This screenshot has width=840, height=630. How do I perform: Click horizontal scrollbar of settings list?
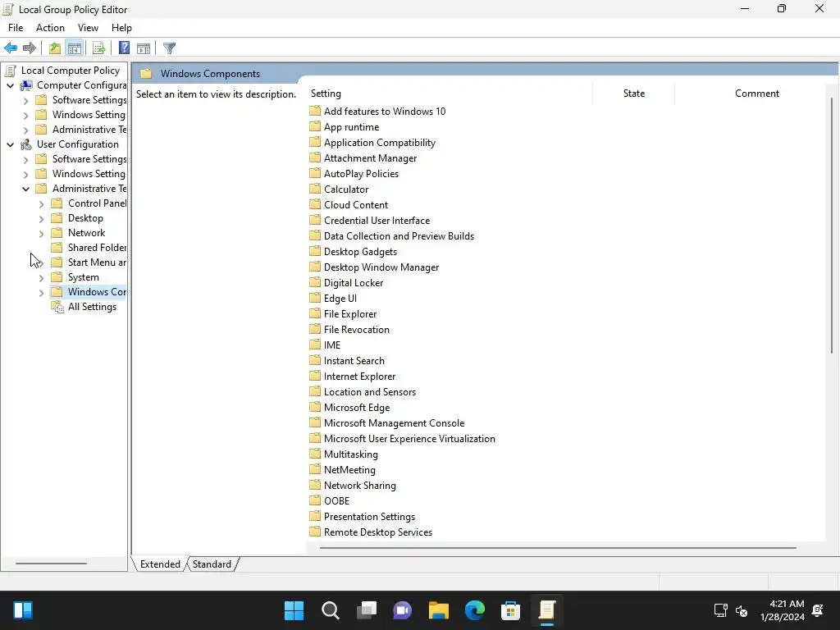point(558,548)
